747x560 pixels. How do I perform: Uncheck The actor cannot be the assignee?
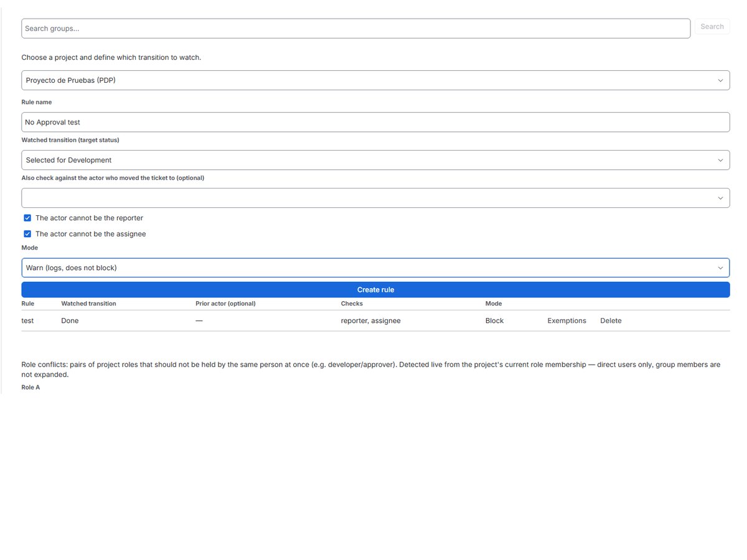[27, 234]
